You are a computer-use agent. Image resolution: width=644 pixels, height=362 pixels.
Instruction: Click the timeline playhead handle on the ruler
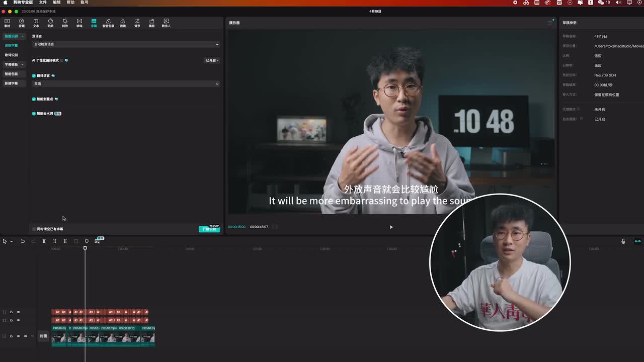tap(85, 248)
